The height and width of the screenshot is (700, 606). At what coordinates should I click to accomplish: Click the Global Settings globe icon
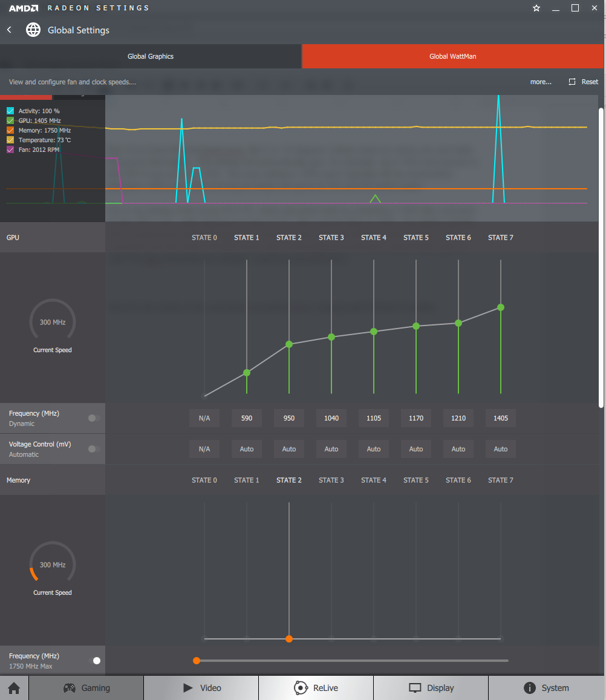[x=33, y=30]
